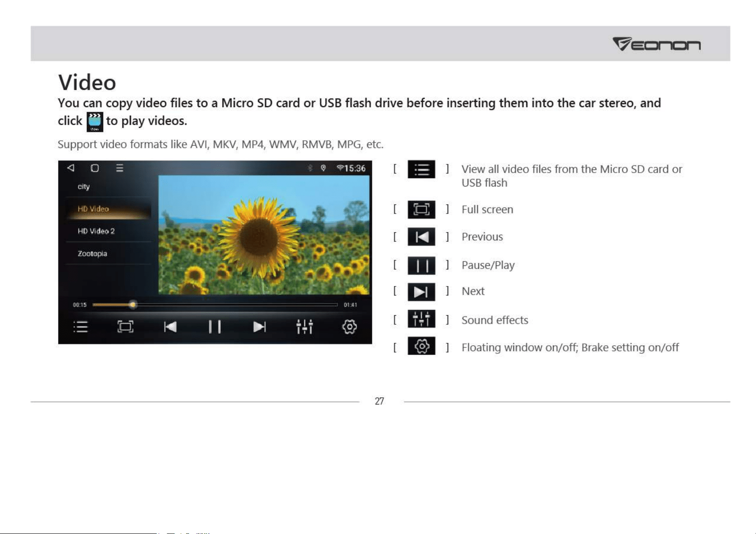Click the Eonon logo in header
Viewport: 756px width, 534px height.
pos(656,44)
